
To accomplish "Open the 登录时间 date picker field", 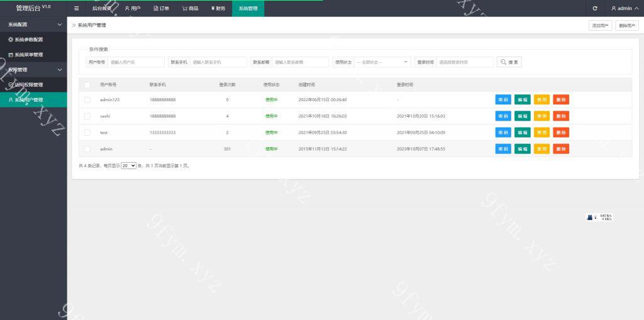I will click(465, 62).
